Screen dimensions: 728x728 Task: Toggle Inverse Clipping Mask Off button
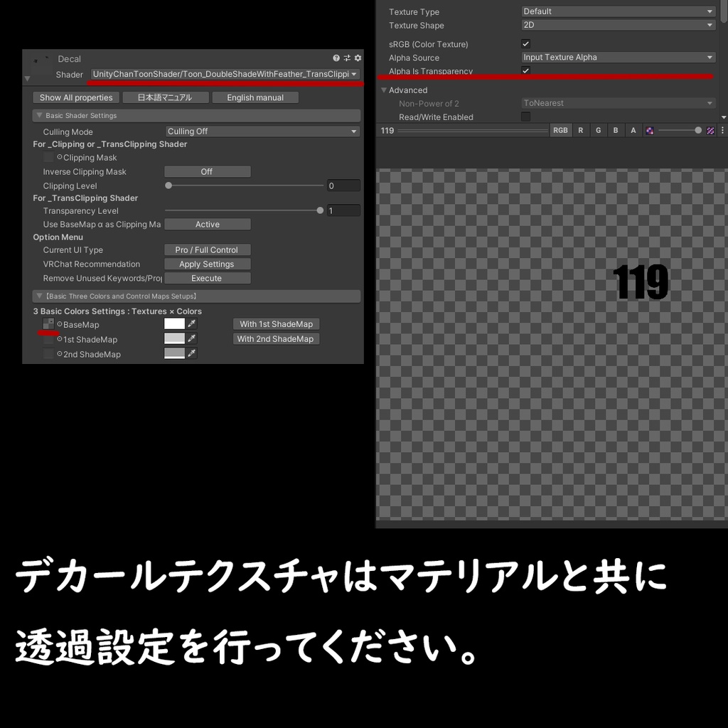pos(207,172)
